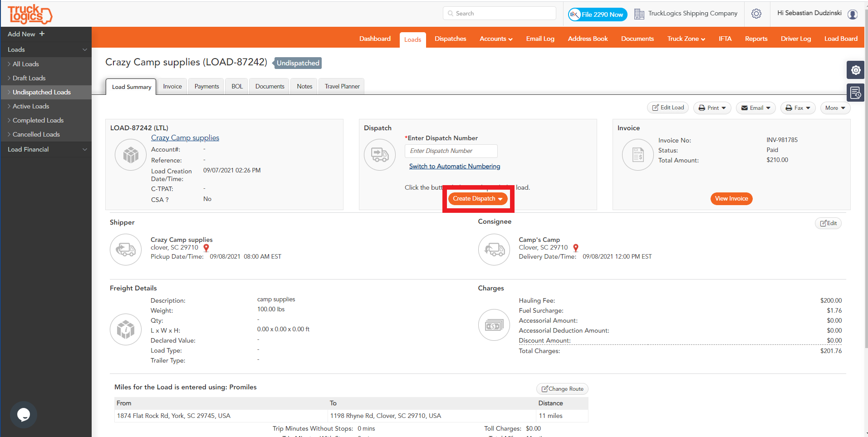Viewport: 868px width, 437px height.
Task: Go to Dashboard in top navigation
Action: 375,39
